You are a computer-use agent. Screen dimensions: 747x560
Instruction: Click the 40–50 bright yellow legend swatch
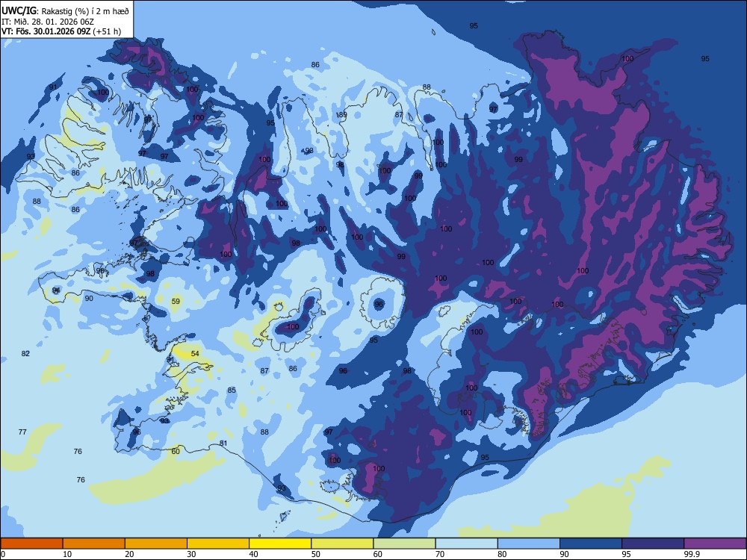click(x=280, y=544)
